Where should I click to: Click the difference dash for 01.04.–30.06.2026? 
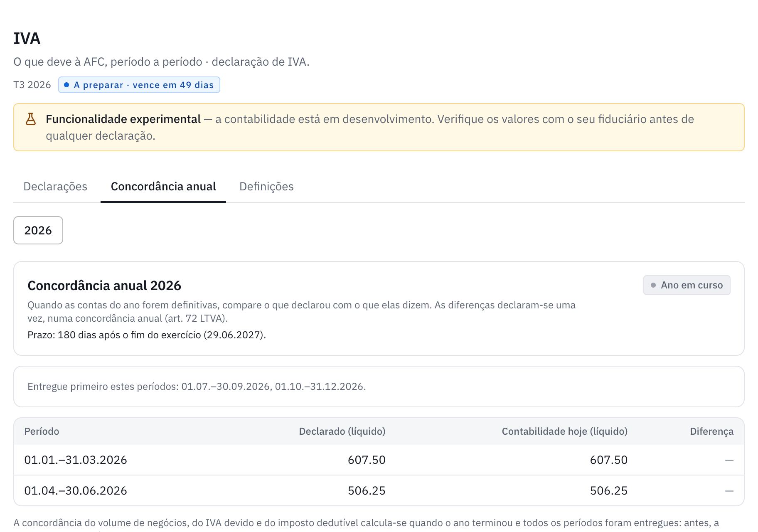tap(729, 491)
